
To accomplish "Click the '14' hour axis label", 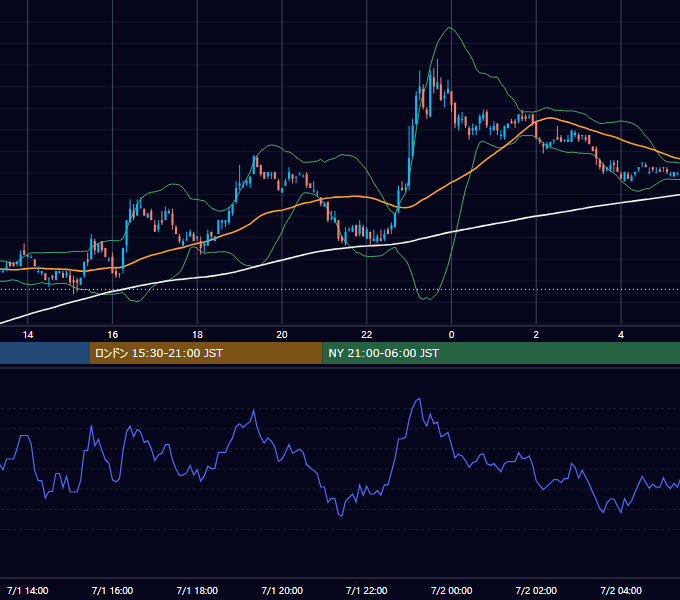I will [x=28, y=335].
